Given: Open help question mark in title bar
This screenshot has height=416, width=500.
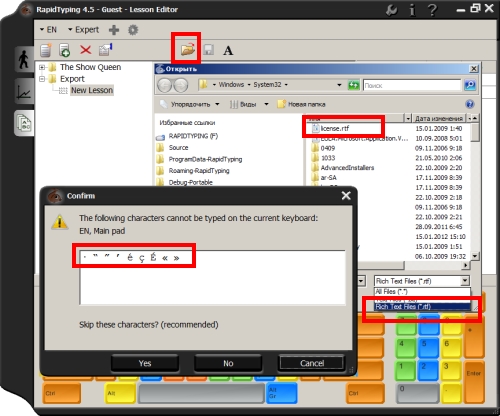Looking at the screenshot, I should pyautogui.click(x=432, y=10).
